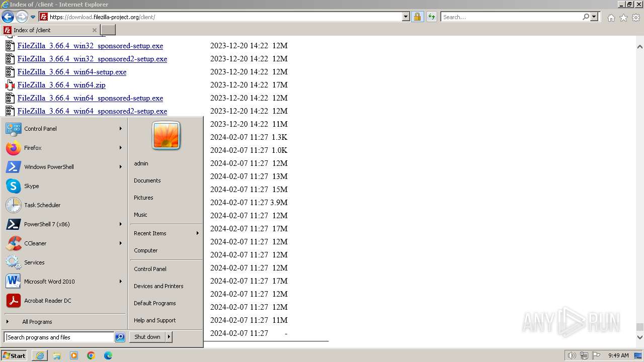The height and width of the screenshot is (362, 644).
Task: Show All Programs list
Action: pyautogui.click(x=64, y=322)
